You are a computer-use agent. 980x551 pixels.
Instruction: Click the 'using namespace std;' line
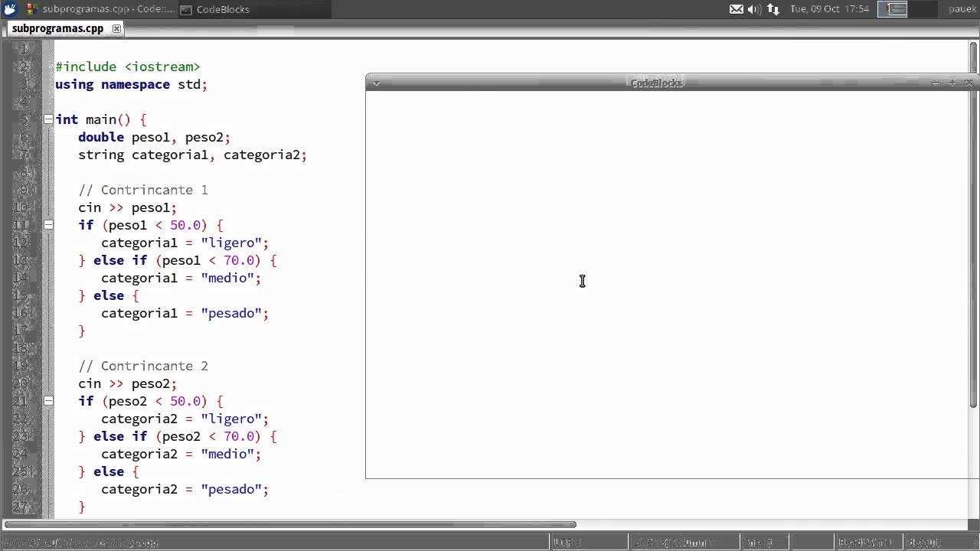tap(131, 84)
